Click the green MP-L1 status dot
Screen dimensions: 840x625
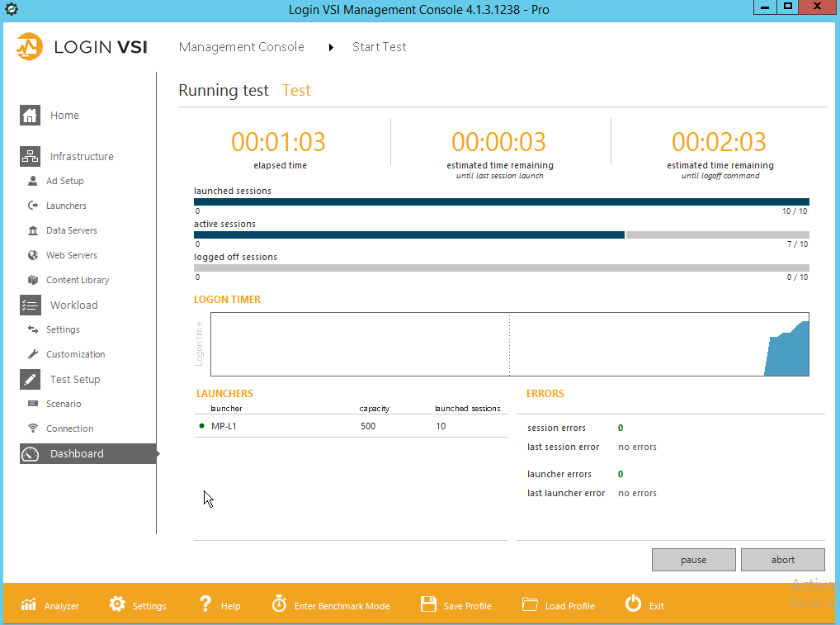pos(202,426)
